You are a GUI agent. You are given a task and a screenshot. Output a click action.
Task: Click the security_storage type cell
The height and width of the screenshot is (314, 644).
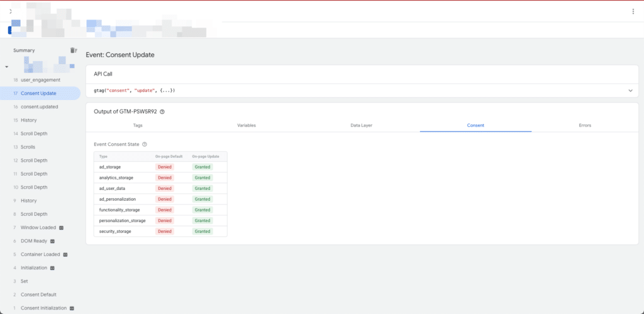115,232
